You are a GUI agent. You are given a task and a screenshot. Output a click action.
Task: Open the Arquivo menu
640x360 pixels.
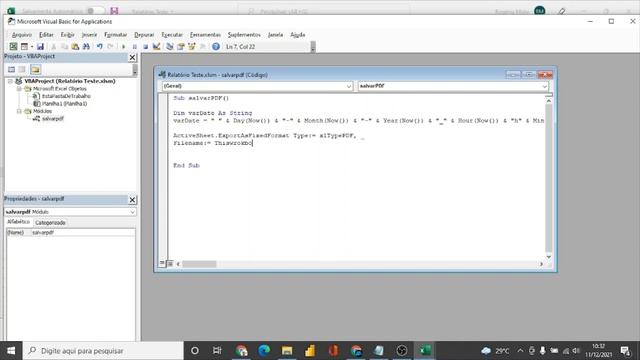22,35
